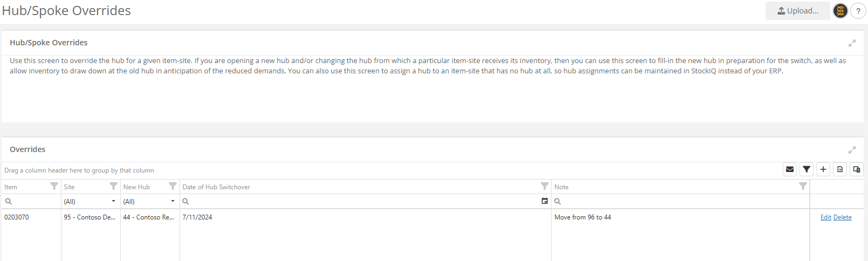Open the Item column header filter
The image size is (868, 261).
click(x=54, y=186)
